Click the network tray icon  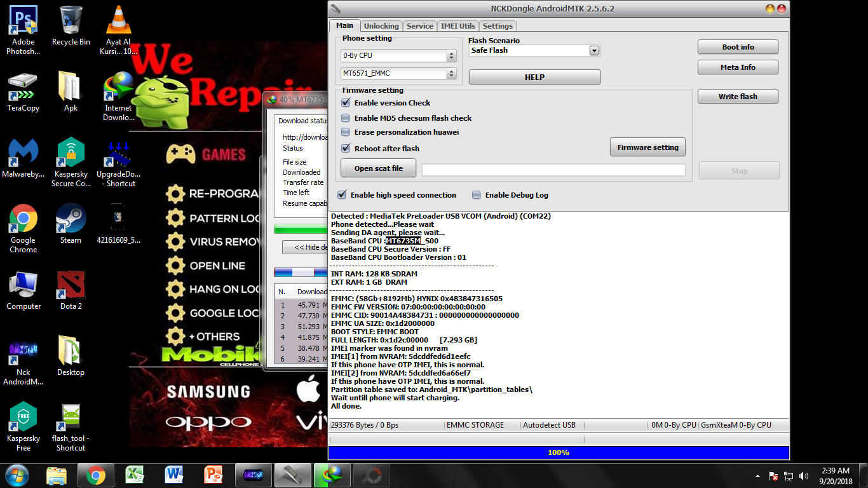[789, 476]
